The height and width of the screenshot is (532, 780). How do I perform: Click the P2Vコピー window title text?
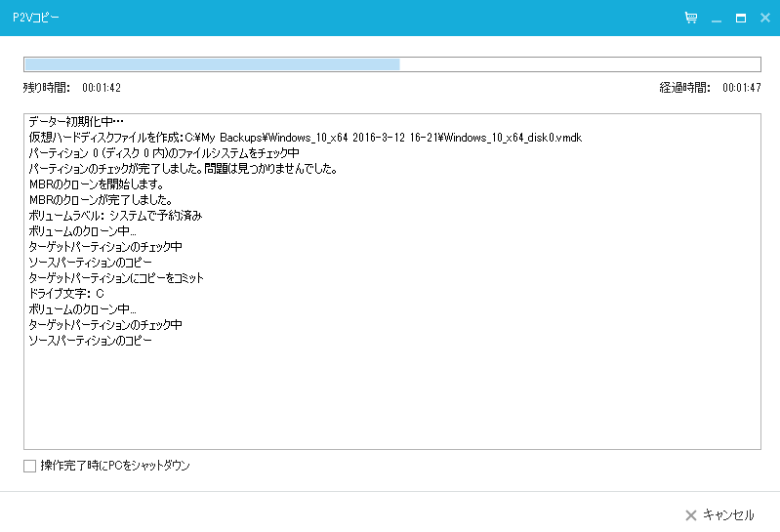35,18
